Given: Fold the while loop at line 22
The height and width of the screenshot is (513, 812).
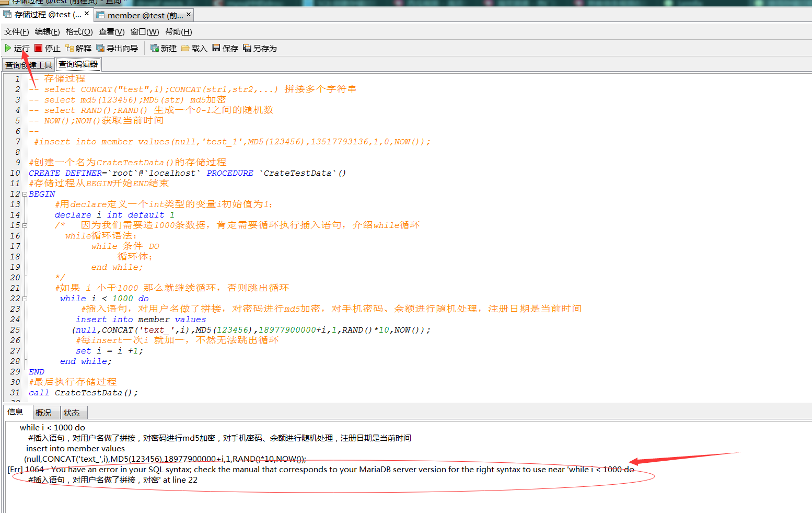Looking at the screenshot, I should click(x=25, y=299).
